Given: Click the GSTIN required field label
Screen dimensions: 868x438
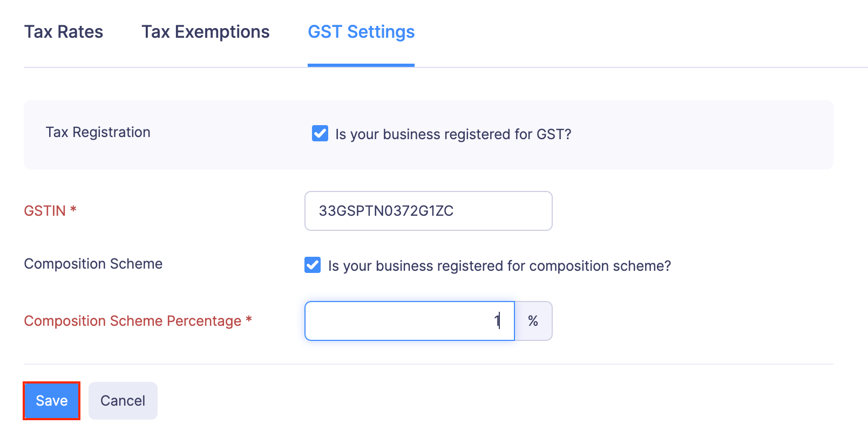Looking at the screenshot, I should pos(50,211).
